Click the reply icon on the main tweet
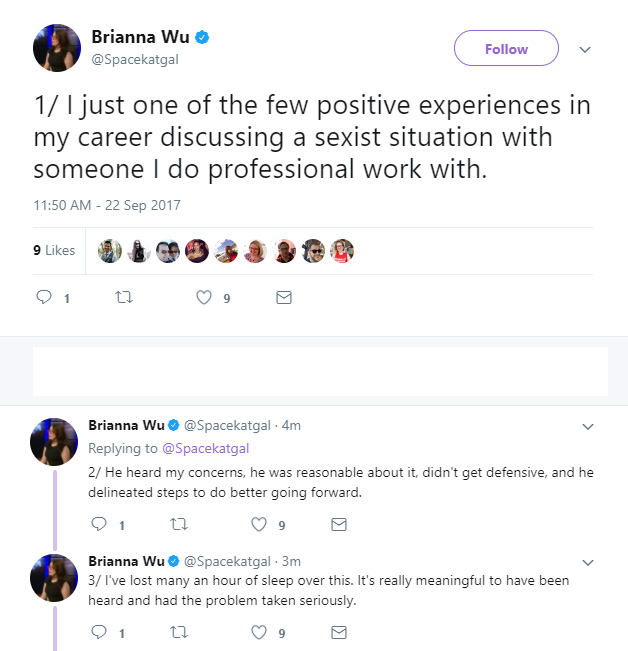Screen dimensions: 628x651 [44, 297]
